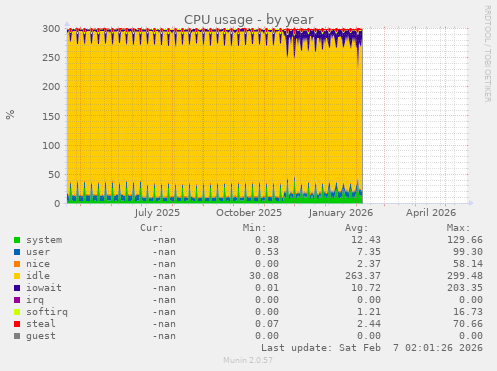Click the system Cur value '-nan'
This screenshot has width=497, height=371.
pos(164,240)
